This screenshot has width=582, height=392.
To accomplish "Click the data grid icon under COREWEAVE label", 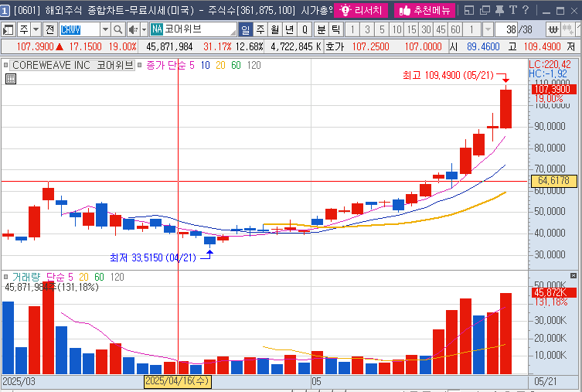I will click(x=10, y=79).
